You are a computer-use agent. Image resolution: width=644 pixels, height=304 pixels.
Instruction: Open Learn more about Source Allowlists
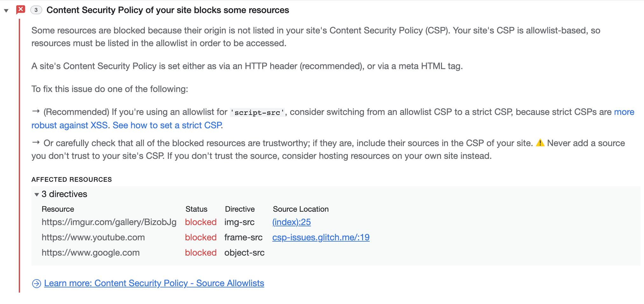tap(154, 283)
